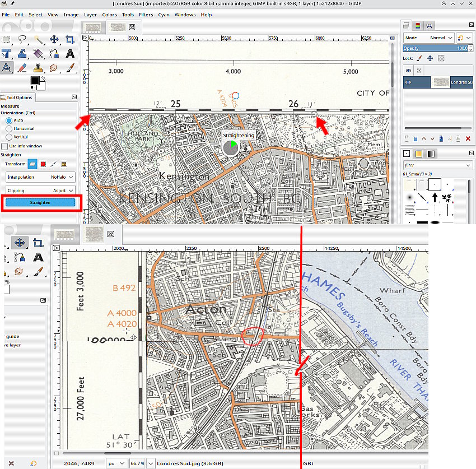
Task: Choose the Vertical orientation option
Action: (9, 137)
